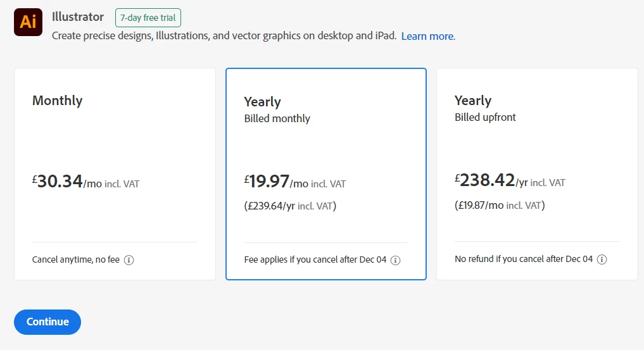Click the 7-day free trial badge
Screen dimensions: 644x350
(x=148, y=18)
